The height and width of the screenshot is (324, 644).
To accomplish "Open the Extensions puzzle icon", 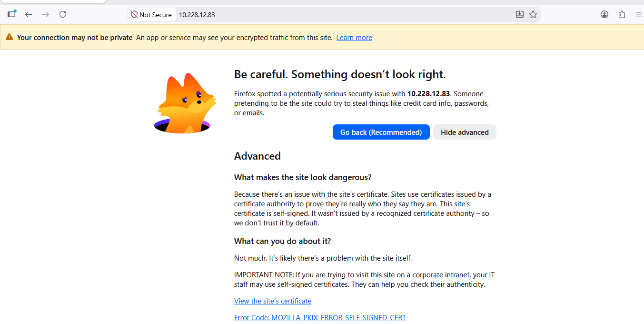I will (622, 15).
